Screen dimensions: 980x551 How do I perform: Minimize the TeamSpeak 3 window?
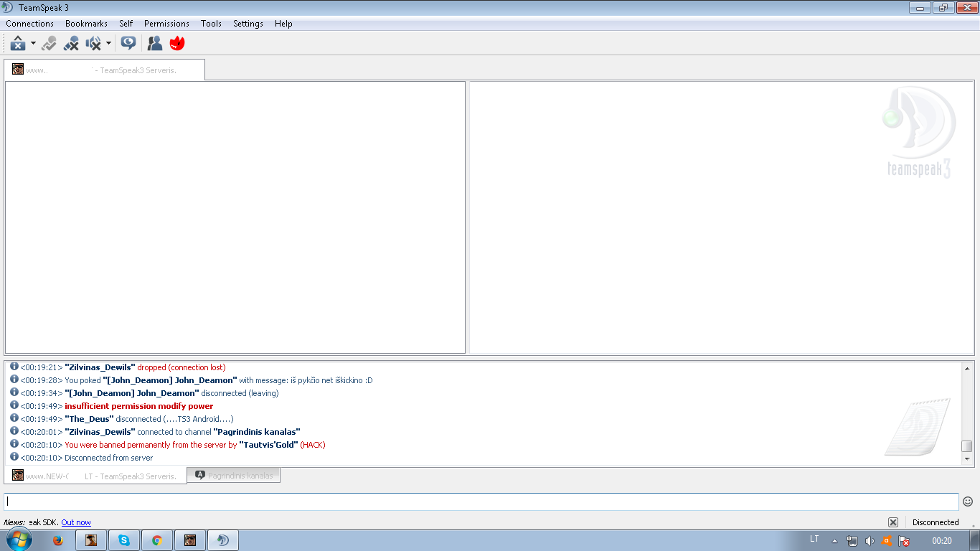(920, 8)
